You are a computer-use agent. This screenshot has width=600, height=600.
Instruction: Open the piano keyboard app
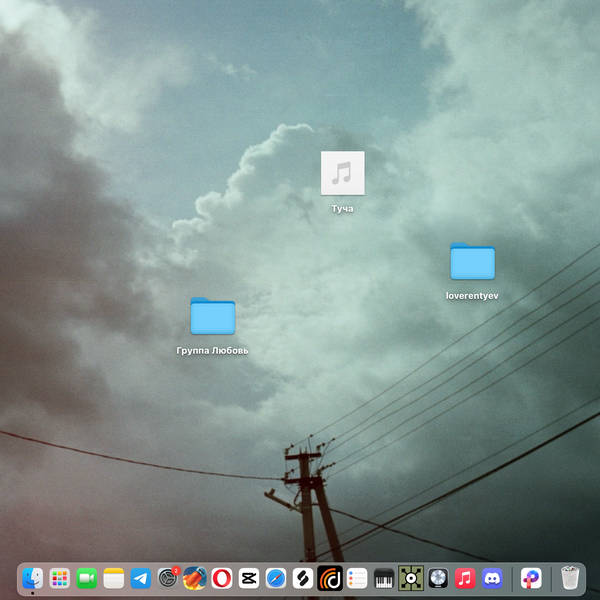coord(384,578)
